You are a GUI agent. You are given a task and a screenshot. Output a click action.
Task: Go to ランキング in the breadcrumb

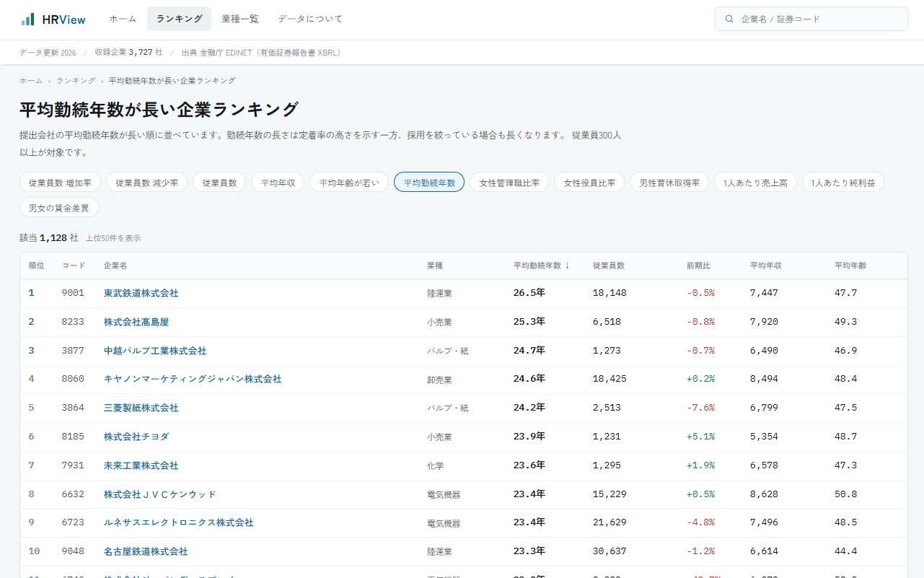click(76, 81)
